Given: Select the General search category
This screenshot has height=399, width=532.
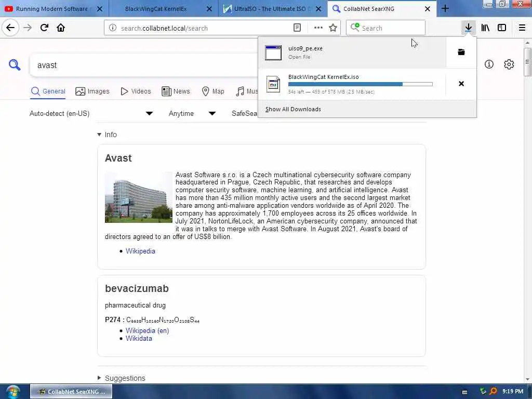Looking at the screenshot, I should coord(48,91).
